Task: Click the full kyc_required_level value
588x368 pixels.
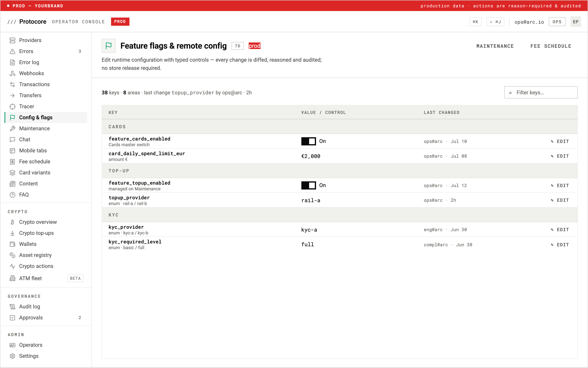Action: [x=307, y=244]
